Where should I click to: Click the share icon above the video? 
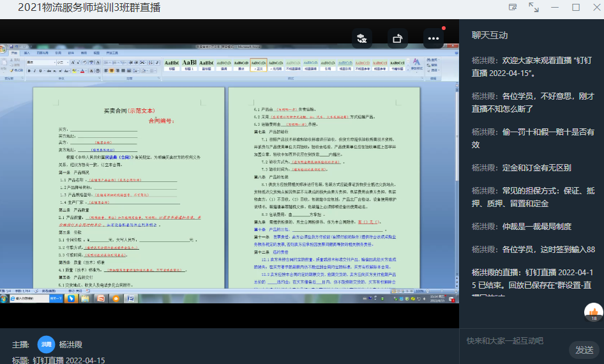coord(398,38)
